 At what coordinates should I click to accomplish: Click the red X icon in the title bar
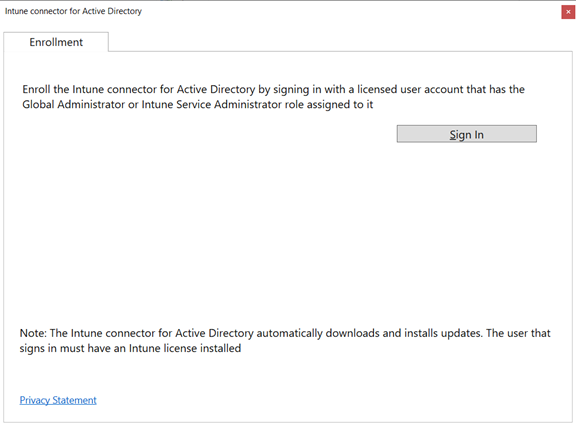tap(568, 12)
